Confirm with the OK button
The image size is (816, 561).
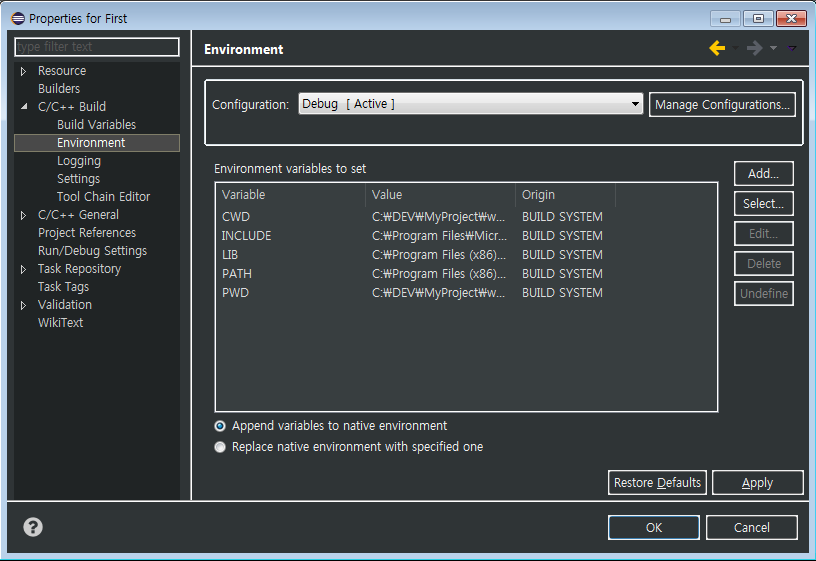[x=654, y=527]
